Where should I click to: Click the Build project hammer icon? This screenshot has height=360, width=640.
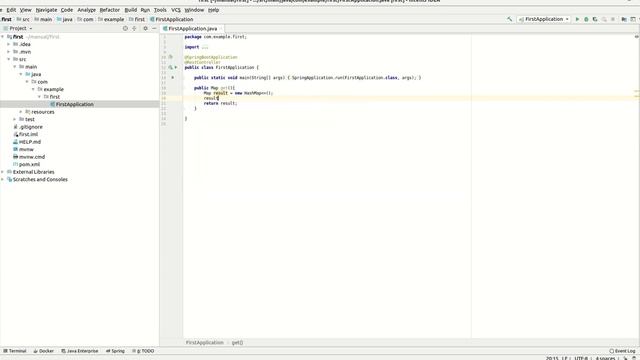pos(509,19)
